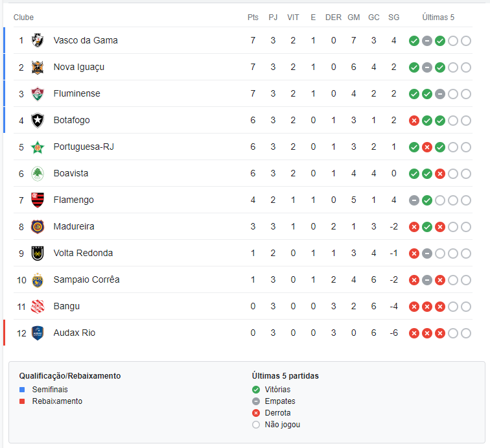Viewport: 490px width, 448px height.
Task: Click Fluminense's third result, the gray draw icon
Action: pos(440,94)
